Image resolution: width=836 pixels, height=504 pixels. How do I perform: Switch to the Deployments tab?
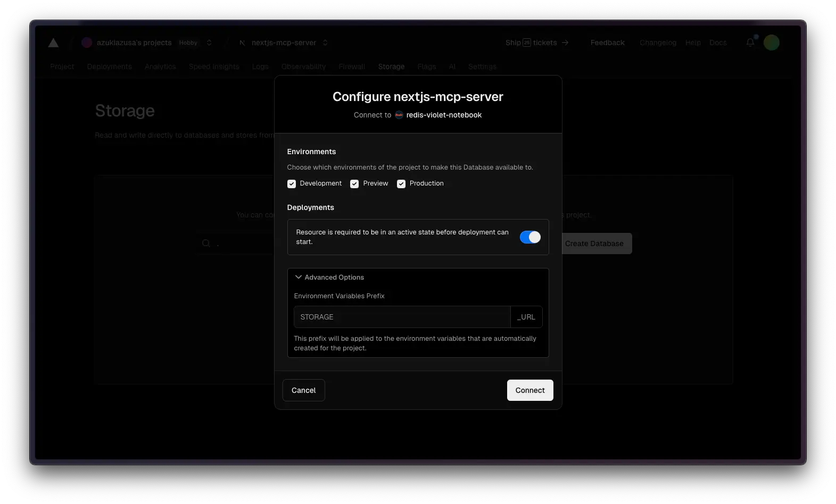[x=110, y=66]
